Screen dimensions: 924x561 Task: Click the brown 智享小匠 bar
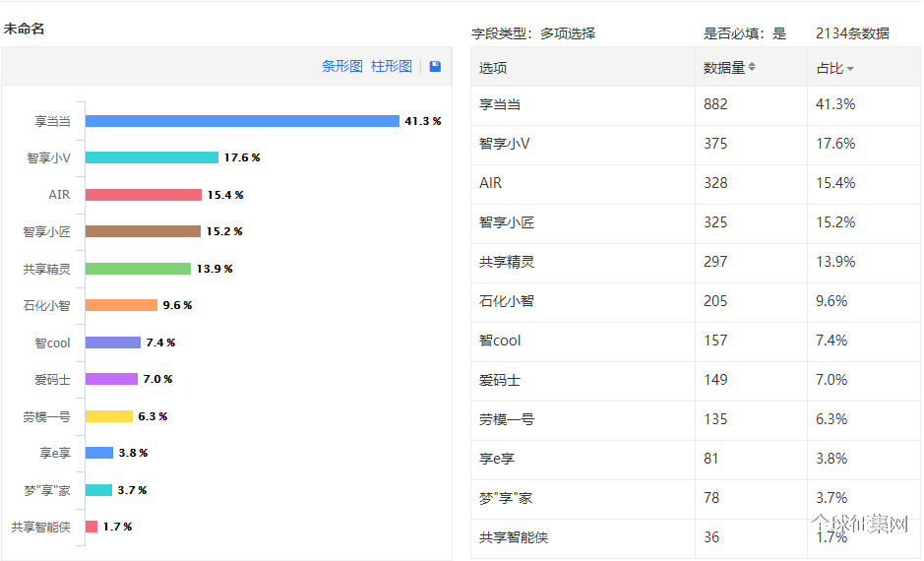[143, 231]
